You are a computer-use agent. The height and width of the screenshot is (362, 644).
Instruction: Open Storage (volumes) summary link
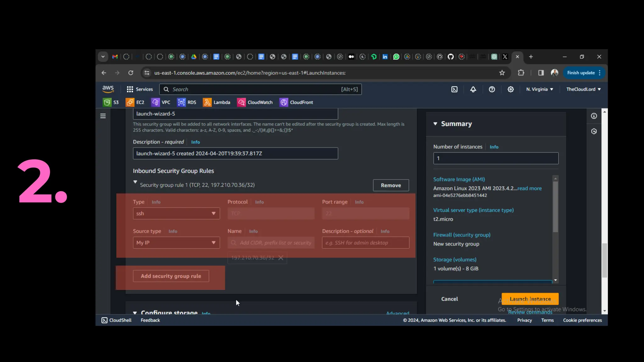pyautogui.click(x=455, y=260)
